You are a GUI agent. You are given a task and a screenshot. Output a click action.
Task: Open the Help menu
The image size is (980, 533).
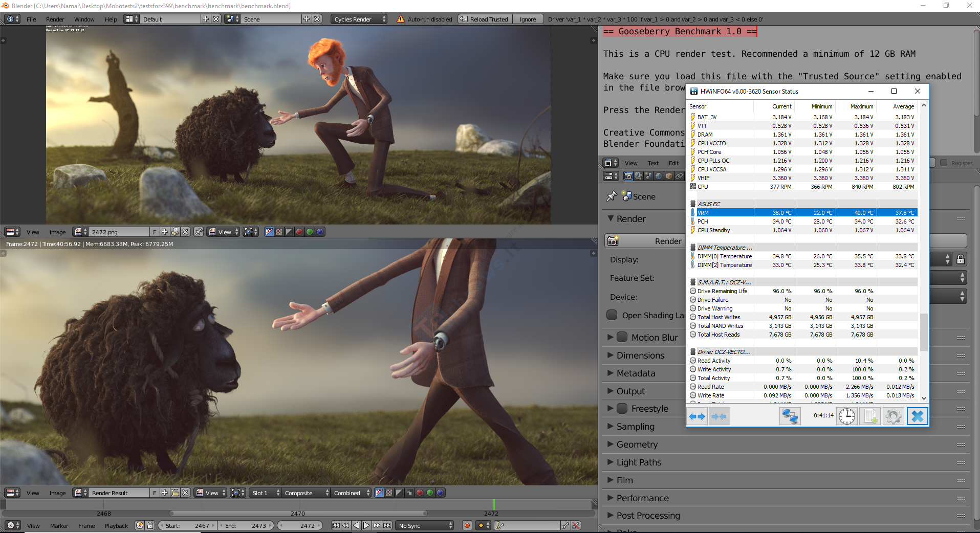[x=111, y=19]
